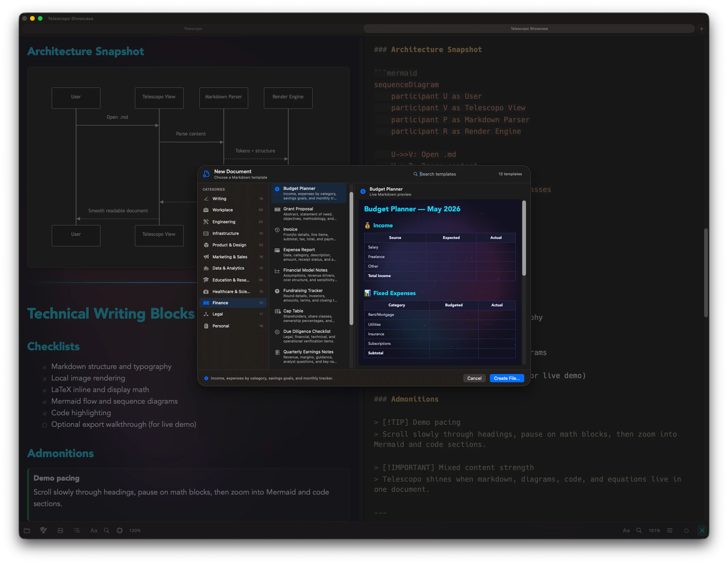Open search in the editor bottom bar
728x564 pixels.
(x=639, y=530)
